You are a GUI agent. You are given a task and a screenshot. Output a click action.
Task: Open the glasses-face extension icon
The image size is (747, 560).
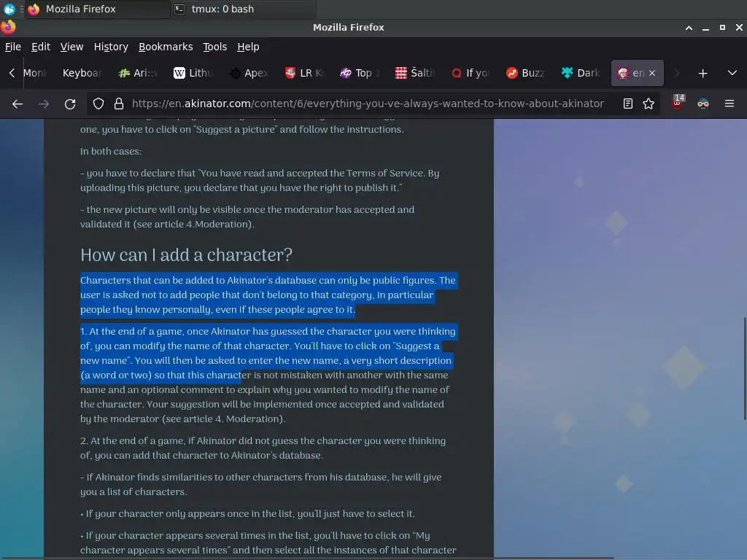tap(703, 104)
